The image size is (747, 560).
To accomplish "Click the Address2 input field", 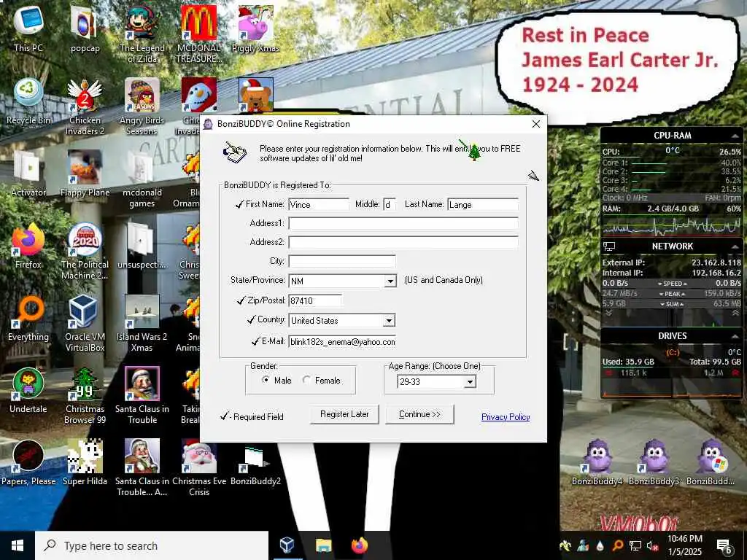I will pyautogui.click(x=403, y=242).
